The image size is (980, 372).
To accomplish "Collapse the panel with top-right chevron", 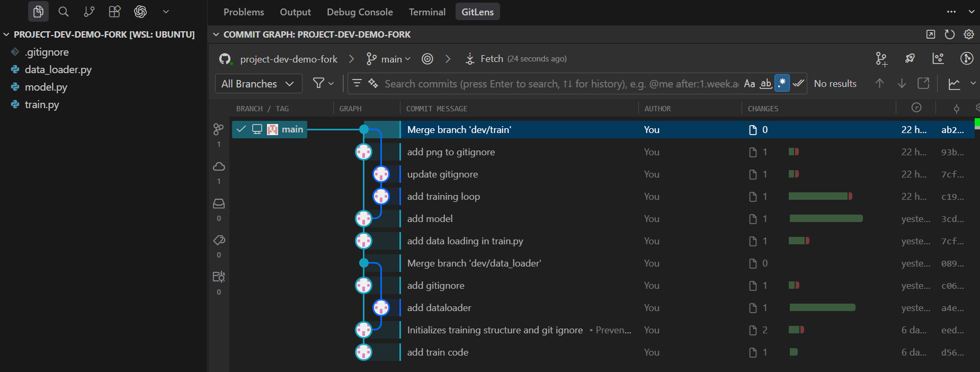I will pyautogui.click(x=972, y=12).
